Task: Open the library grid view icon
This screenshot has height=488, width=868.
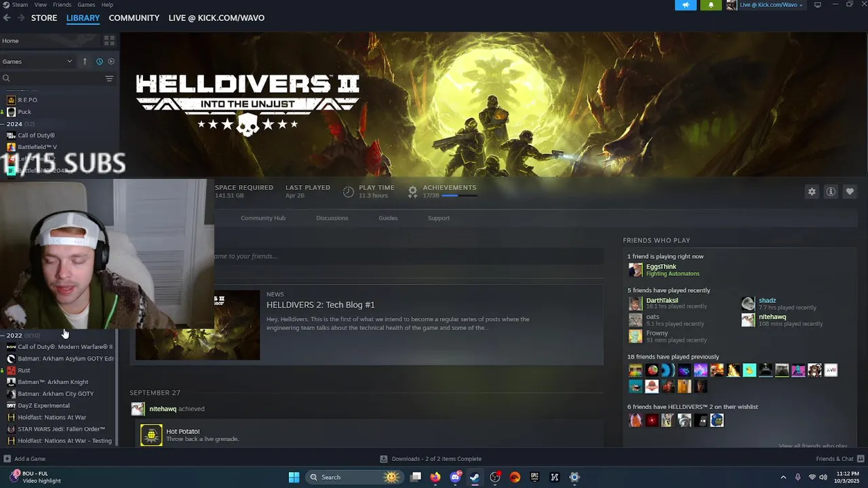Action: click(109, 41)
